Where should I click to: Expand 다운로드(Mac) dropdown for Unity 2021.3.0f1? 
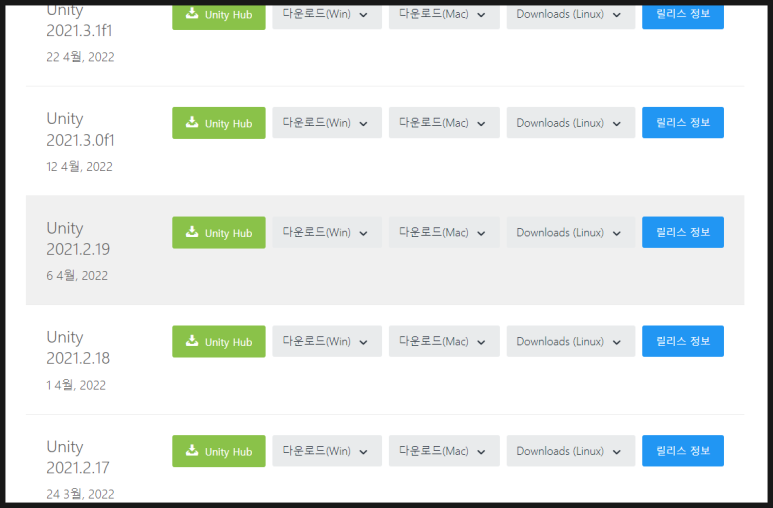(444, 122)
